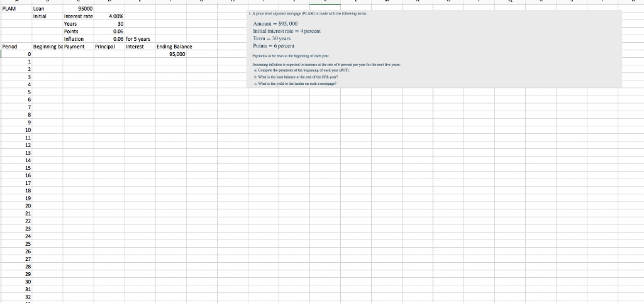Select the period 27 cell

pyautogui.click(x=16, y=259)
